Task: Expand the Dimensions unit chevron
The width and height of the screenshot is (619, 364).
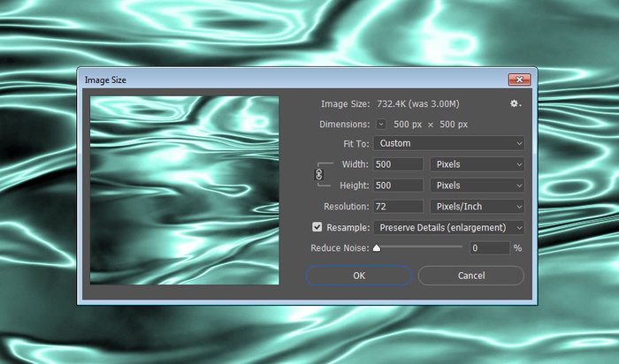Action: click(x=381, y=125)
